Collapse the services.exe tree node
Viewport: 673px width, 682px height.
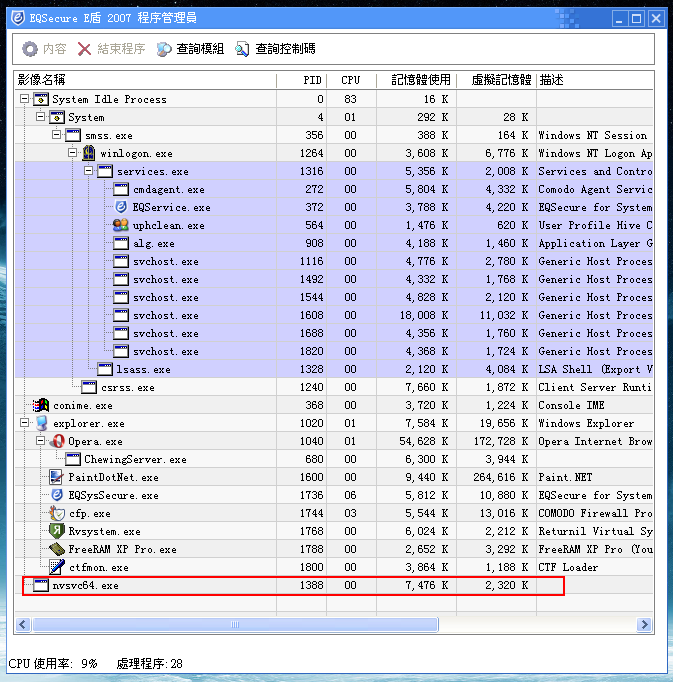pyautogui.click(x=89, y=171)
